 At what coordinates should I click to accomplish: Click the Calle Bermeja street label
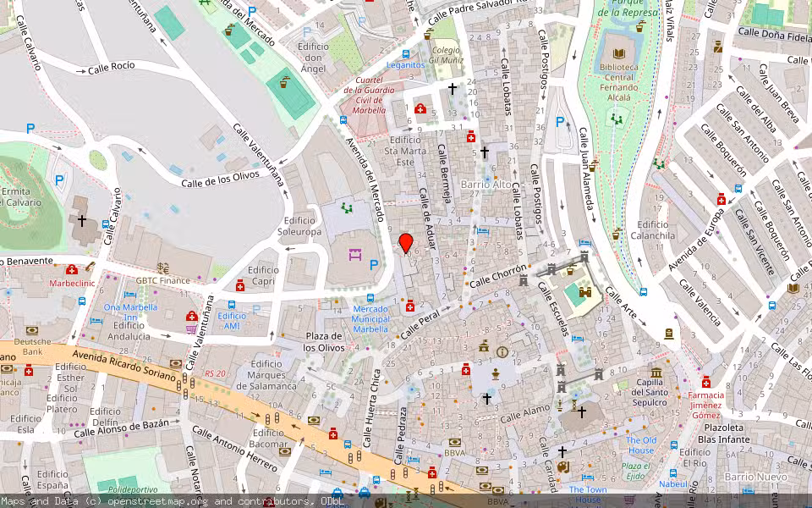pyautogui.click(x=445, y=172)
